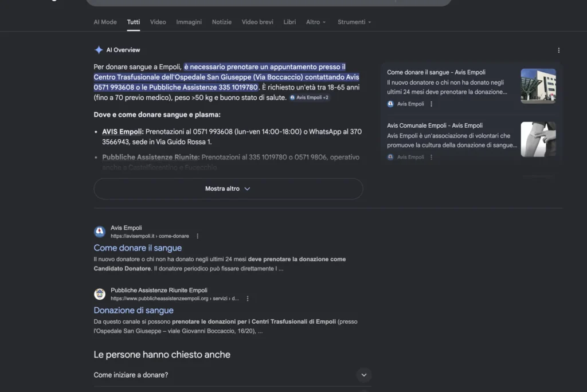Screen dimensions: 587x392
Task: Open the Come donare il sangue result
Action: 138,248
